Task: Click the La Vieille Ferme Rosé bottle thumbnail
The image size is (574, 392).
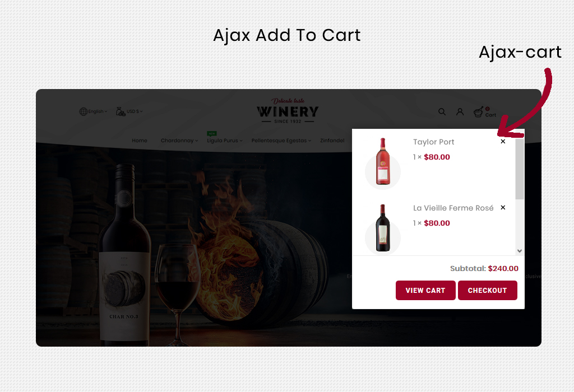Action: coord(383,228)
